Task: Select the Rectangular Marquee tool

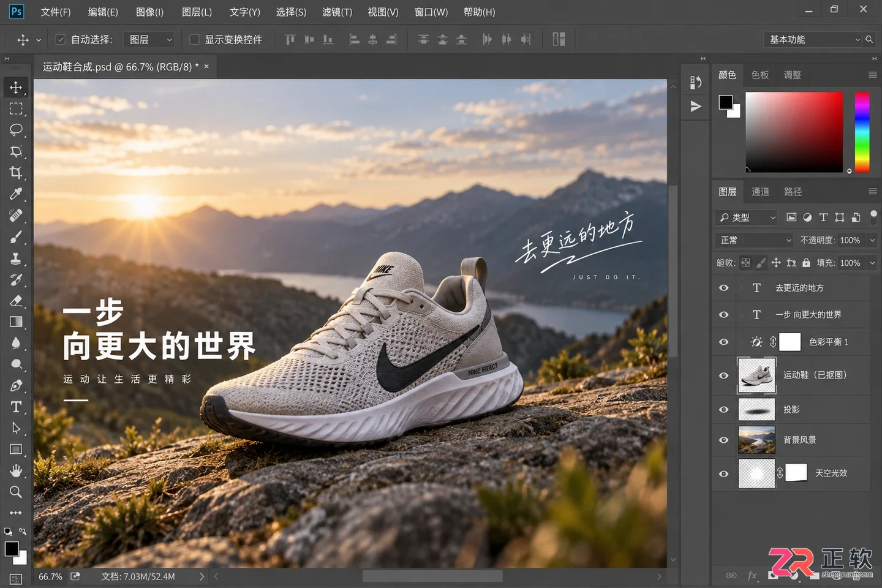Action: 16,108
